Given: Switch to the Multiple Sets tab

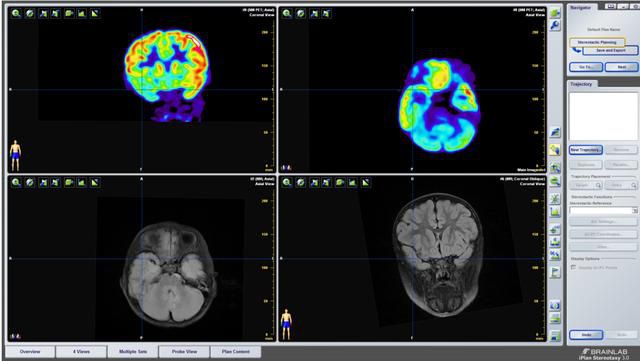Looking at the screenshot, I should [x=133, y=352].
